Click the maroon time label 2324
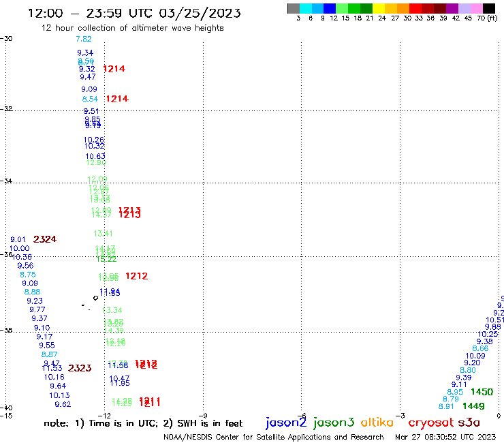 click(x=45, y=239)
